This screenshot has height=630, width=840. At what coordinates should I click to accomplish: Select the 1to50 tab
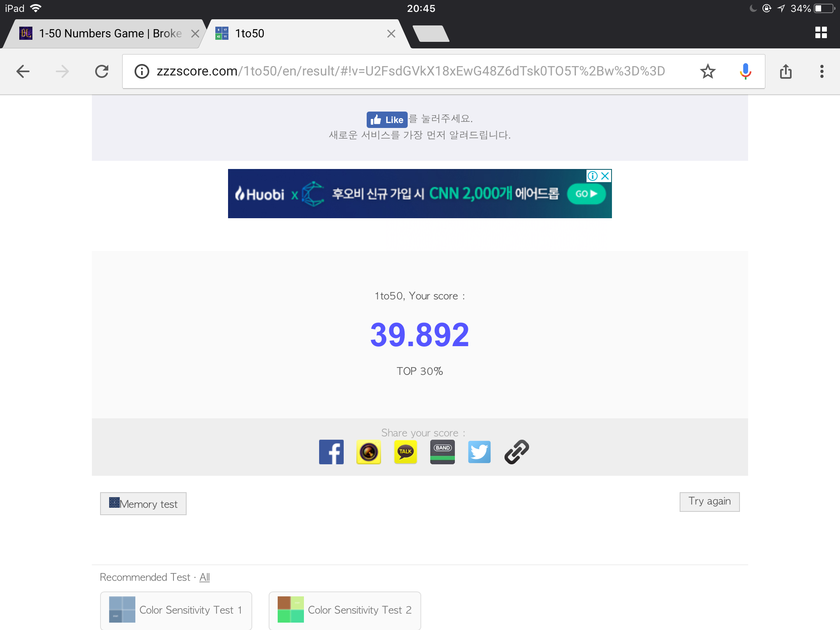[306, 34]
